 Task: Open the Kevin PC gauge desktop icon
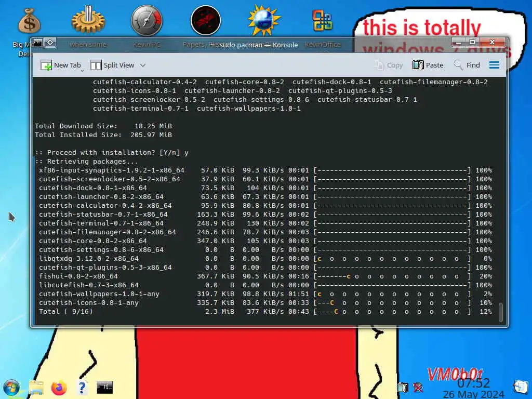[147, 20]
